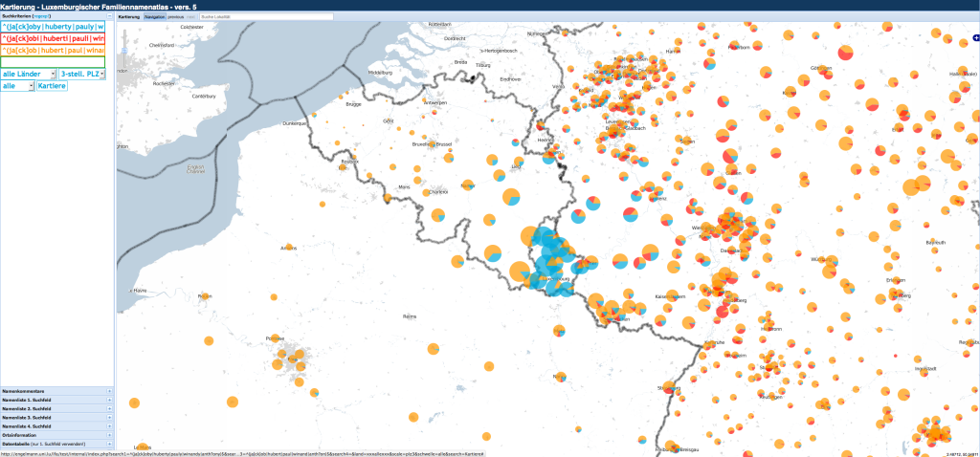
Task: Open the 'alle Länder' country dropdown
Action: pyautogui.click(x=27, y=74)
